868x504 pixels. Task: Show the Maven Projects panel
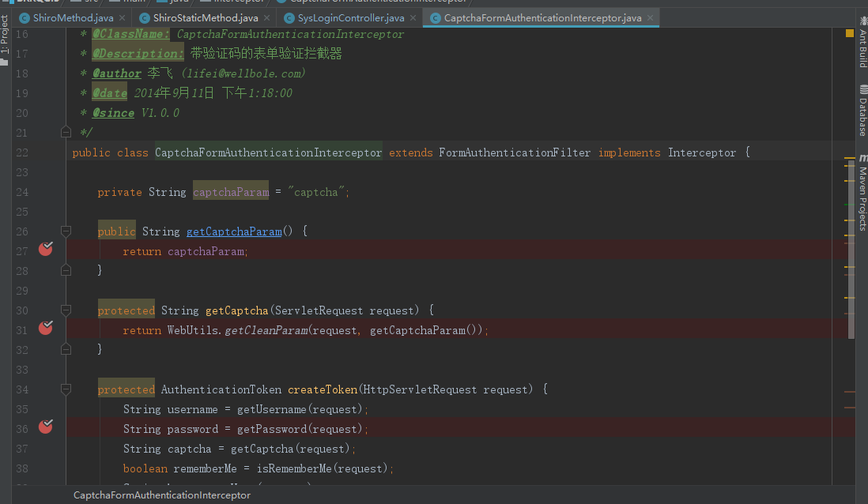pos(862,197)
